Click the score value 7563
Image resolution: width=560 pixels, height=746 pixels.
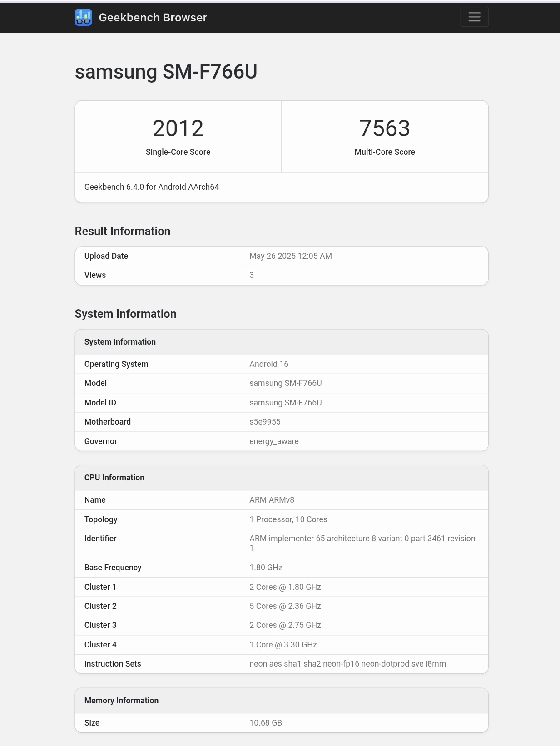385,128
